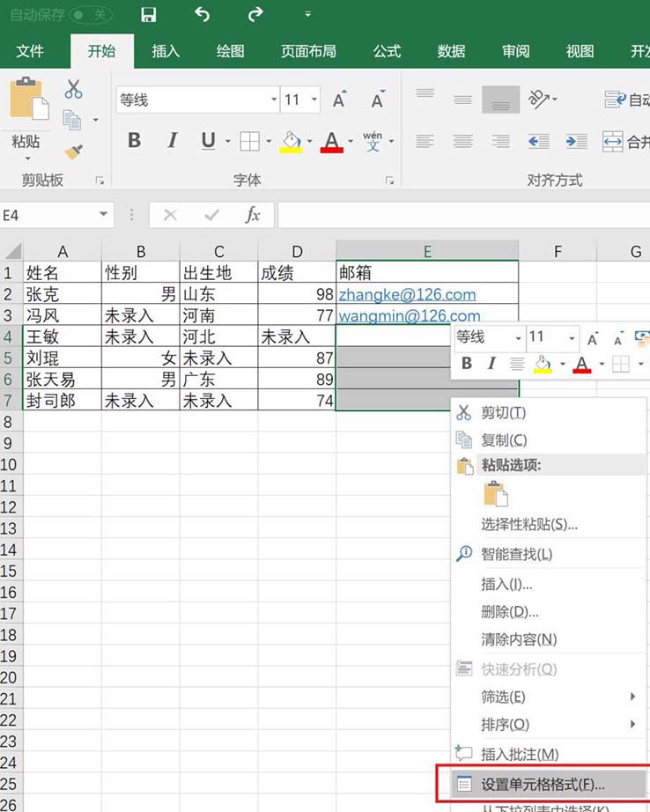650x812 pixels.
Task: Open the ribbon font size 11 dropdown
Action: (x=314, y=99)
